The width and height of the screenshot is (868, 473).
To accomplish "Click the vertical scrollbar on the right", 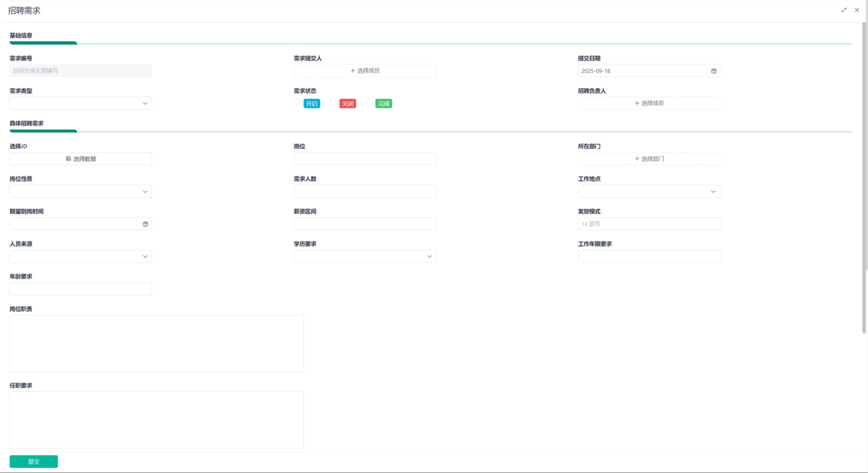I will 864,177.
